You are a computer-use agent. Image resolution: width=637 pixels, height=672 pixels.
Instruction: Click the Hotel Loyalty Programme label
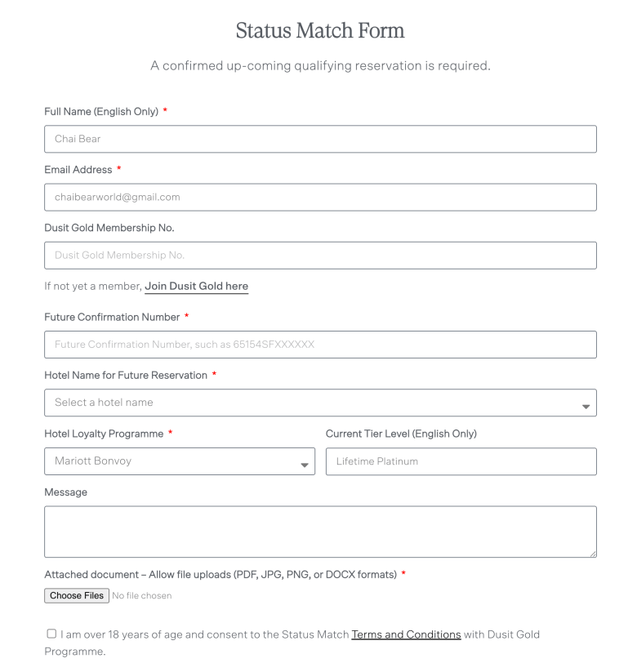pyautogui.click(x=104, y=434)
